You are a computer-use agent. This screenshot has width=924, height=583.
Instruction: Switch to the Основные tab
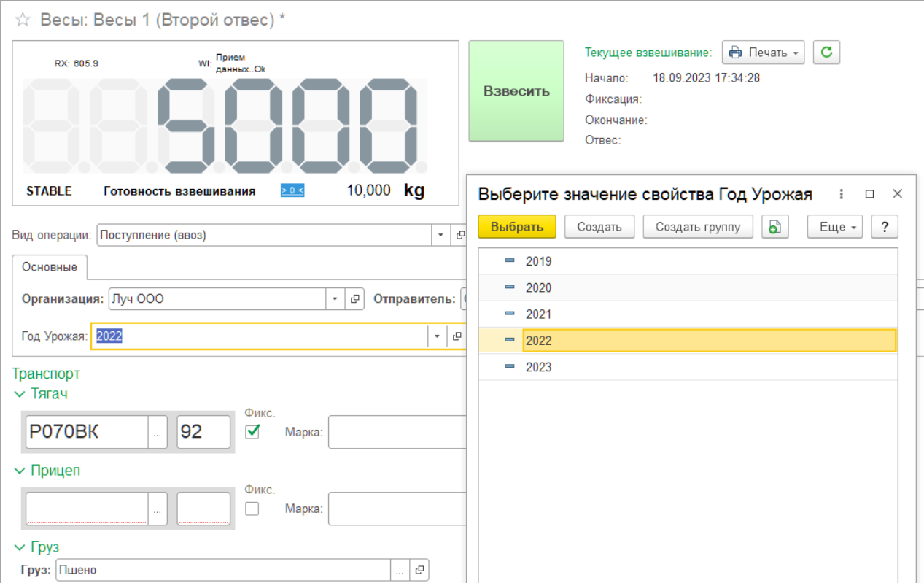pos(50,267)
